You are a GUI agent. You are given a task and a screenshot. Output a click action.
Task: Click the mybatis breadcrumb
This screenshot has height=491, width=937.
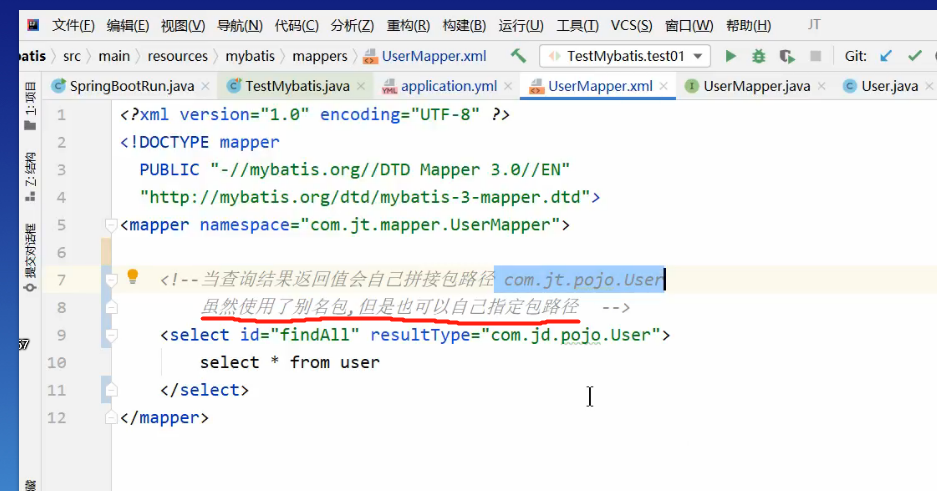pyautogui.click(x=250, y=56)
